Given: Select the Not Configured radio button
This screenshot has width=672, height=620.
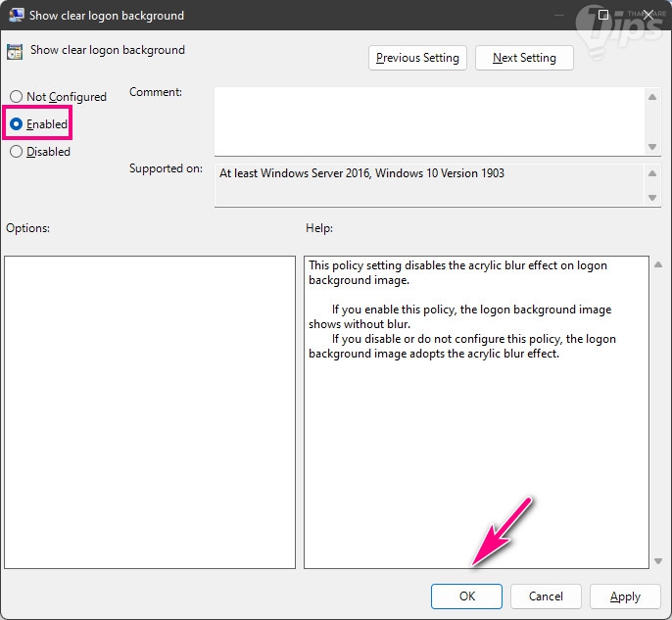Looking at the screenshot, I should point(17,96).
